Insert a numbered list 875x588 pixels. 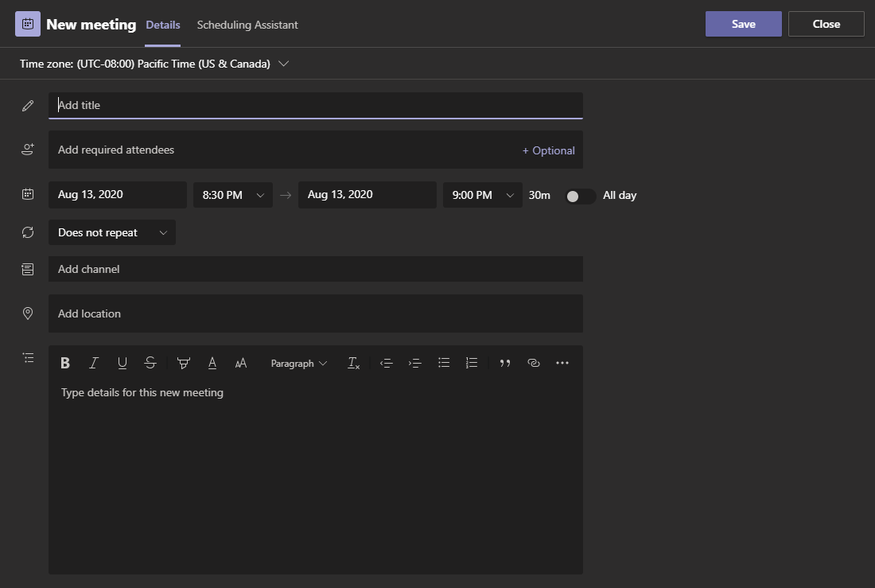[x=472, y=363]
